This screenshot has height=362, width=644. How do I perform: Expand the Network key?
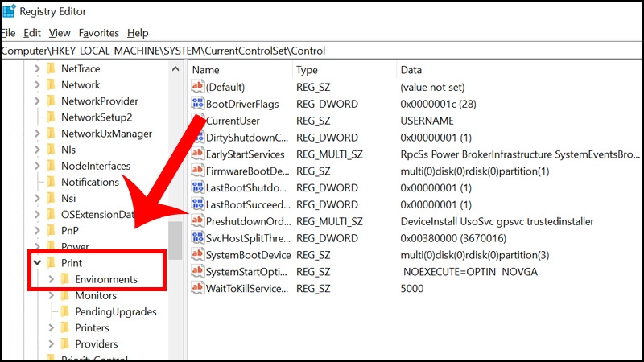tap(37, 84)
